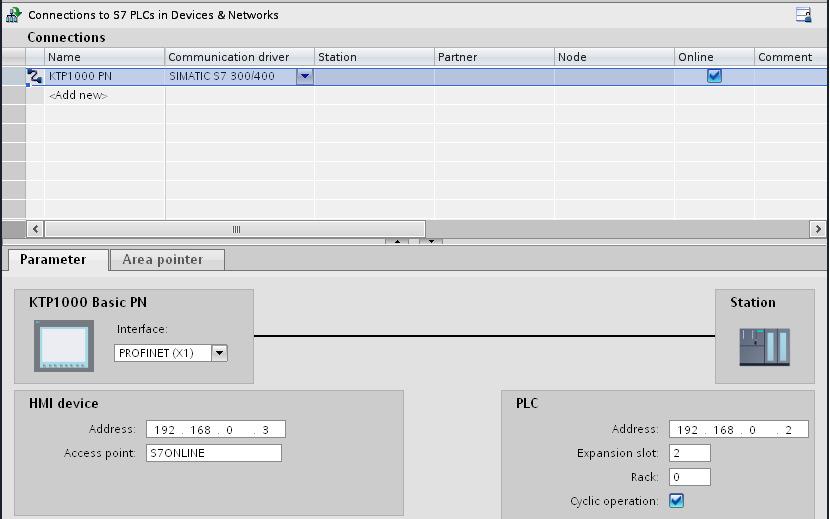Expand the pane using the down arrow splitter
This screenshot has height=519, width=830.
[x=431, y=241]
